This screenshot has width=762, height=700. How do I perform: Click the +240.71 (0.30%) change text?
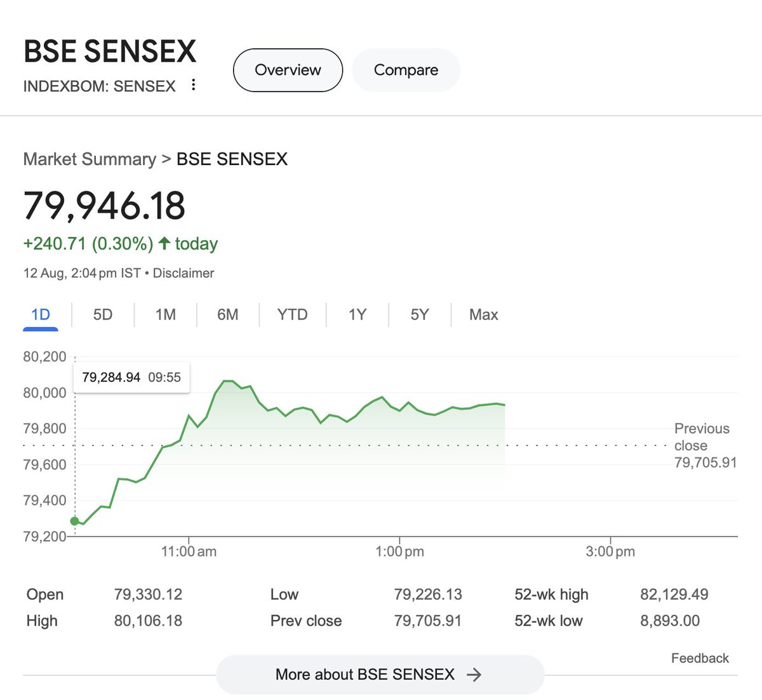[x=88, y=243]
